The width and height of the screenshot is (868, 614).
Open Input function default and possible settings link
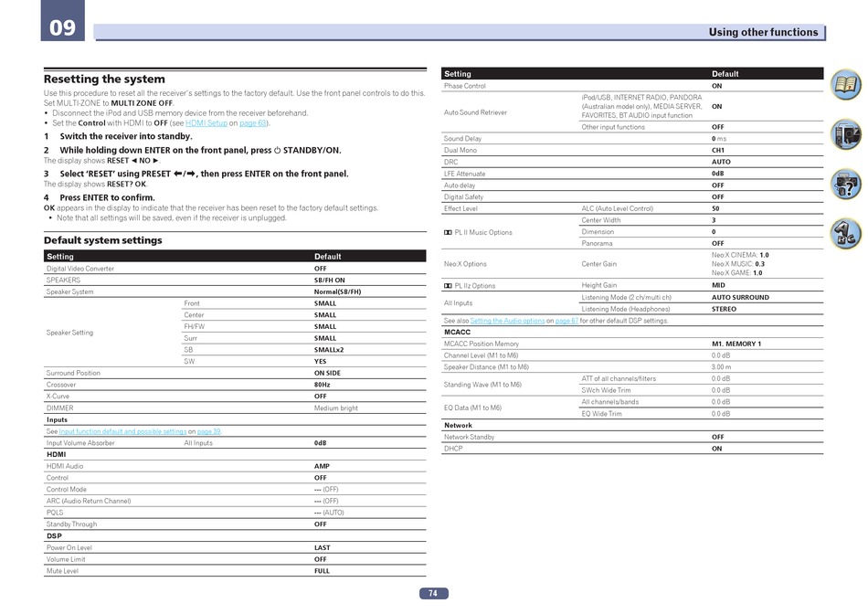122,431
